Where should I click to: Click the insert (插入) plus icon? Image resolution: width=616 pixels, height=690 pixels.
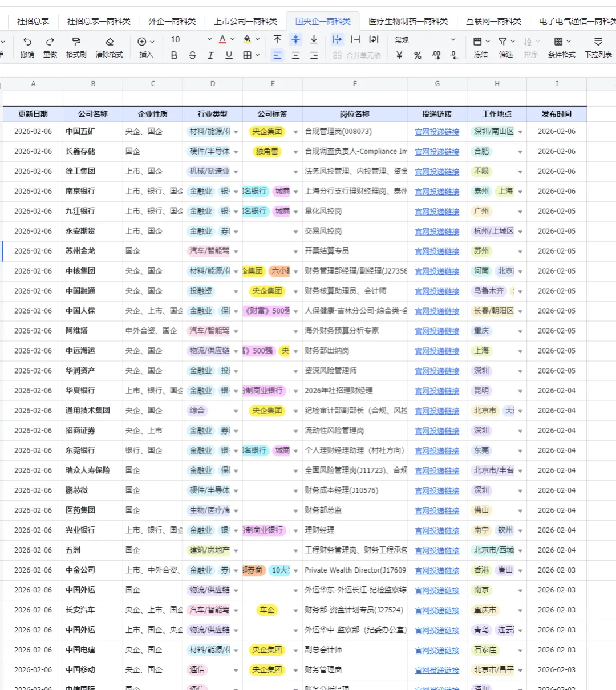click(x=142, y=42)
